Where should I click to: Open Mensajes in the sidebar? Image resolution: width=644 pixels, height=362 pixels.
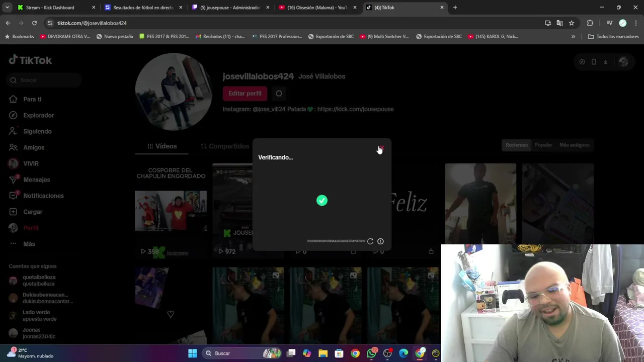click(x=36, y=179)
